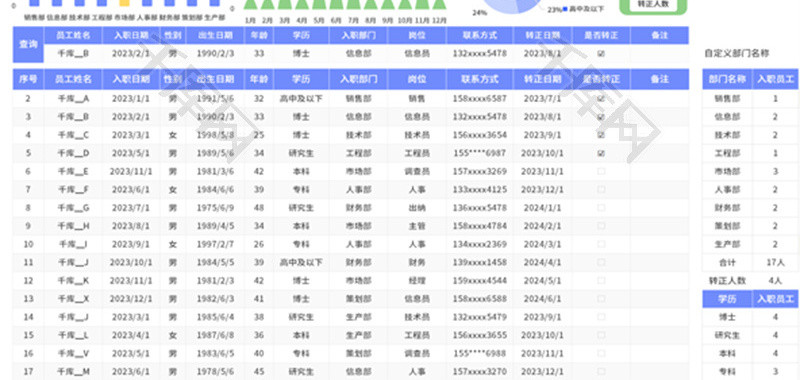Click phone number 157xxxx3269
800x380 pixels.
pyautogui.click(x=480, y=171)
